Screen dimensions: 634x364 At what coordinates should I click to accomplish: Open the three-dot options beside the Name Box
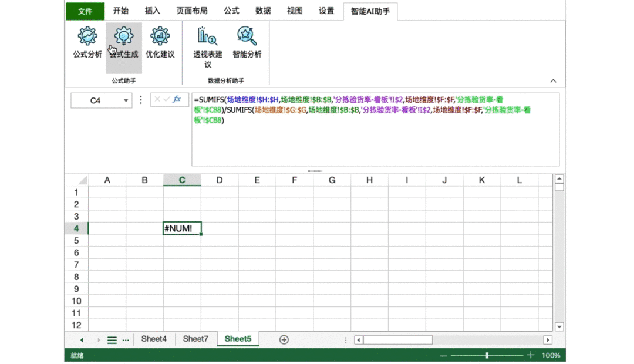pyautogui.click(x=141, y=100)
